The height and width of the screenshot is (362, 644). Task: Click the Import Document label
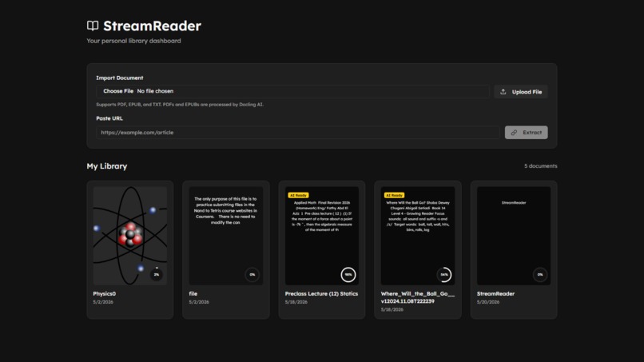[x=120, y=78]
